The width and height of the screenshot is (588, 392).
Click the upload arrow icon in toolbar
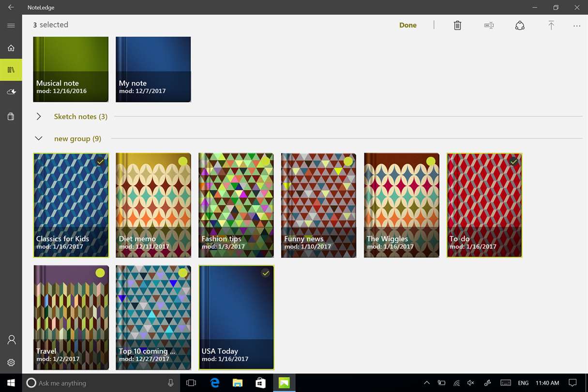[551, 25]
